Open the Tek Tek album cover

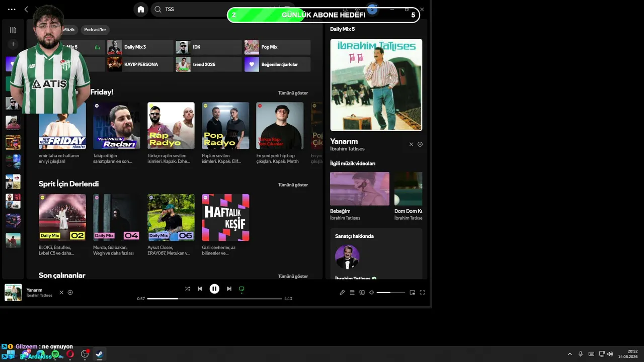376,85
